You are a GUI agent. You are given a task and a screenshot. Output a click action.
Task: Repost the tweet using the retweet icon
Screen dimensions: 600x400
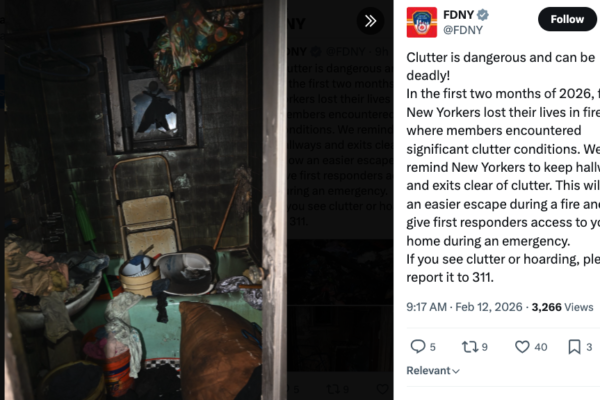click(x=469, y=346)
